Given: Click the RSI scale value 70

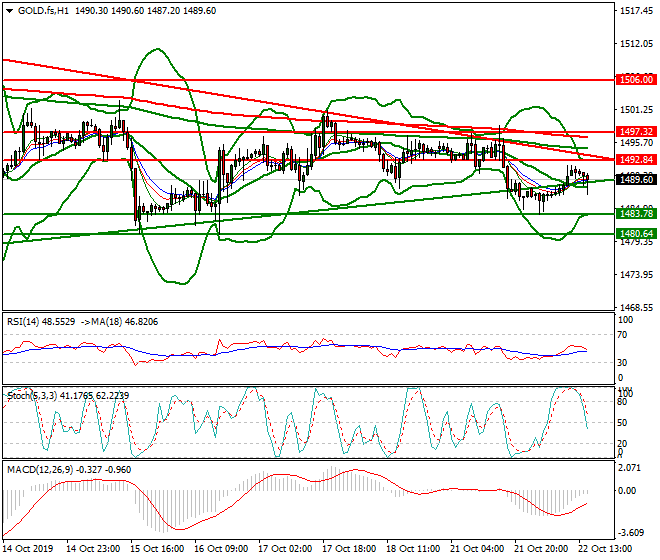Looking at the screenshot, I should coord(622,335).
